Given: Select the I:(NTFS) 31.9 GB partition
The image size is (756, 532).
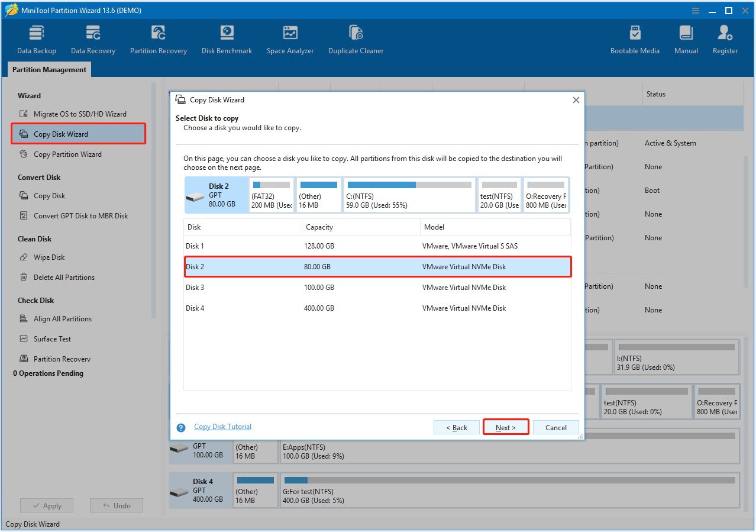Looking at the screenshot, I should click(677, 357).
